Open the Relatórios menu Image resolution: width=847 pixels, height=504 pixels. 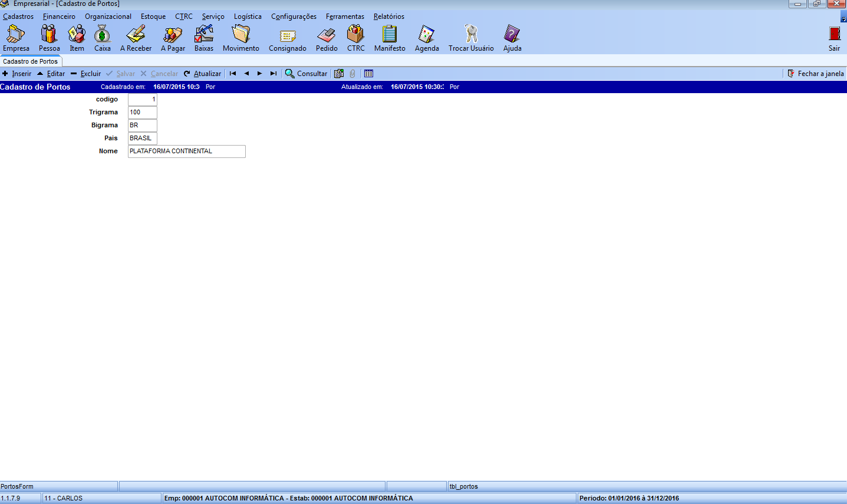(x=389, y=17)
